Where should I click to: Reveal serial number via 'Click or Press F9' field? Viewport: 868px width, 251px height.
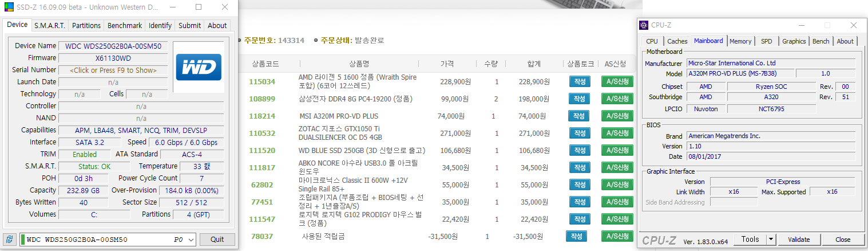[113, 70]
